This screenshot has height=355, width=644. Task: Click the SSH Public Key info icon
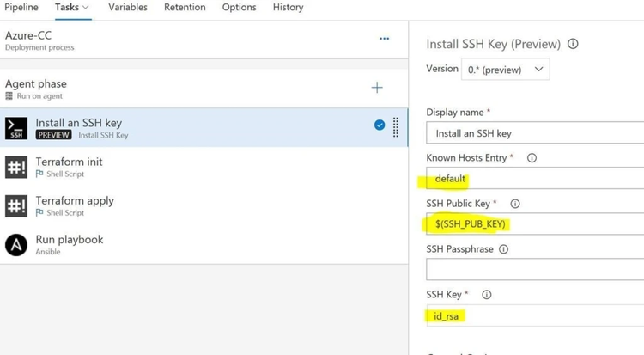click(515, 204)
